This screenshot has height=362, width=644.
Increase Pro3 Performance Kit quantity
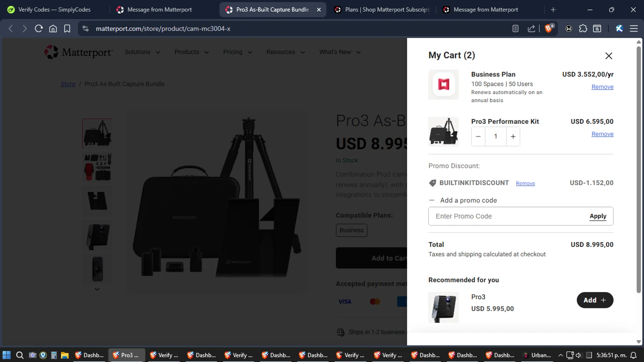(x=513, y=137)
